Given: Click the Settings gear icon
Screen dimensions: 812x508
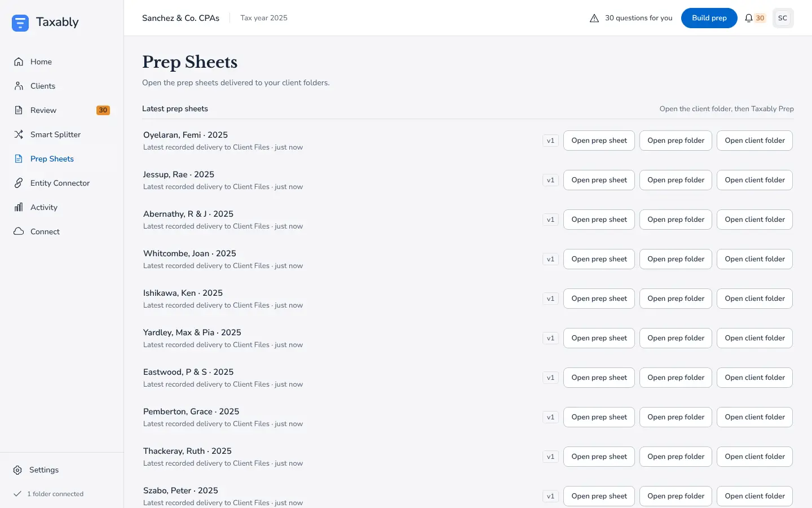Looking at the screenshot, I should pyautogui.click(x=17, y=470).
